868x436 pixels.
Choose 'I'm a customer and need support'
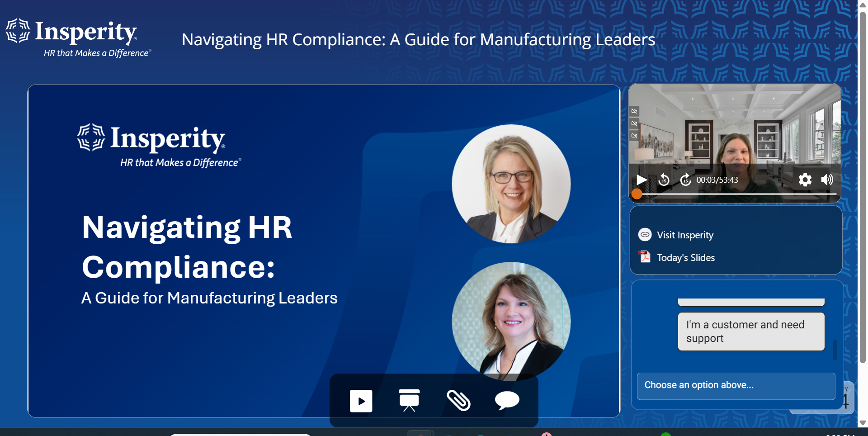[751, 332]
